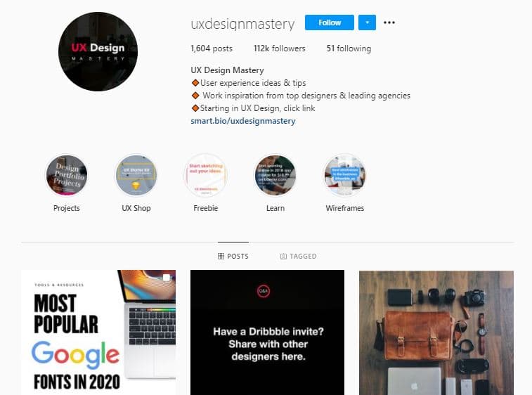Open the three-dots options menu
This screenshot has width=532, height=395.
pos(389,22)
